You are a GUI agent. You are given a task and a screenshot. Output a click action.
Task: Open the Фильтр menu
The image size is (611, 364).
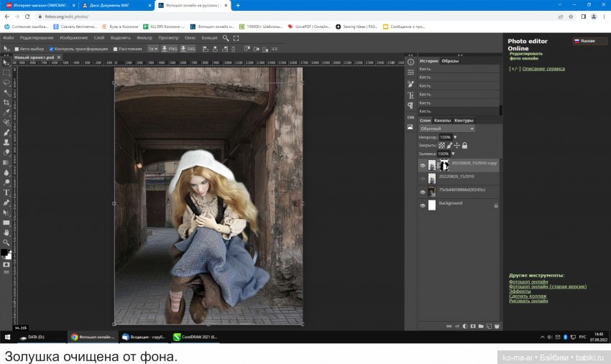pyautogui.click(x=144, y=38)
